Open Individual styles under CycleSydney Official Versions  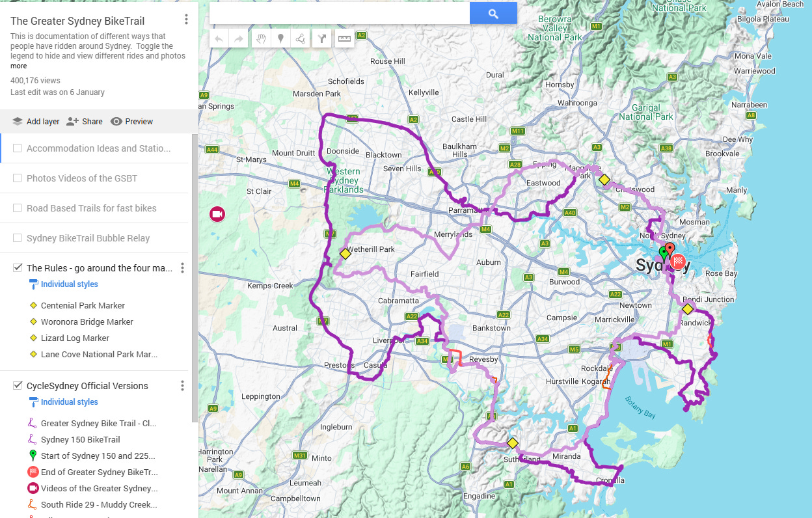[70, 402]
